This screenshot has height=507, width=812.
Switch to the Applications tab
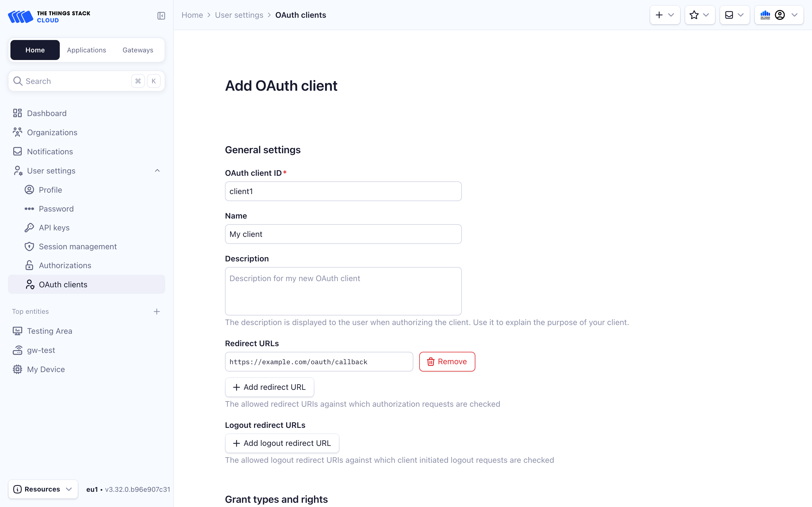pyautogui.click(x=86, y=50)
